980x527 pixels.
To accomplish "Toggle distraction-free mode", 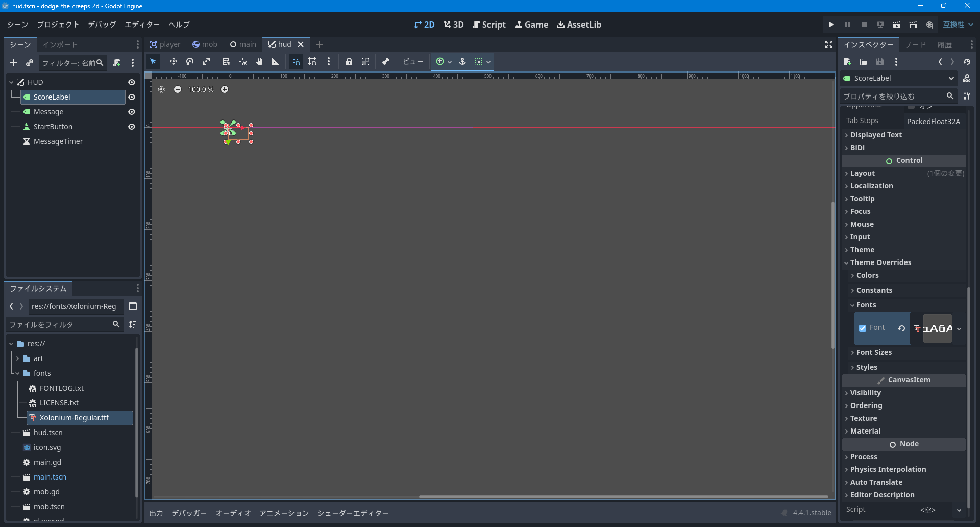I will click(829, 45).
